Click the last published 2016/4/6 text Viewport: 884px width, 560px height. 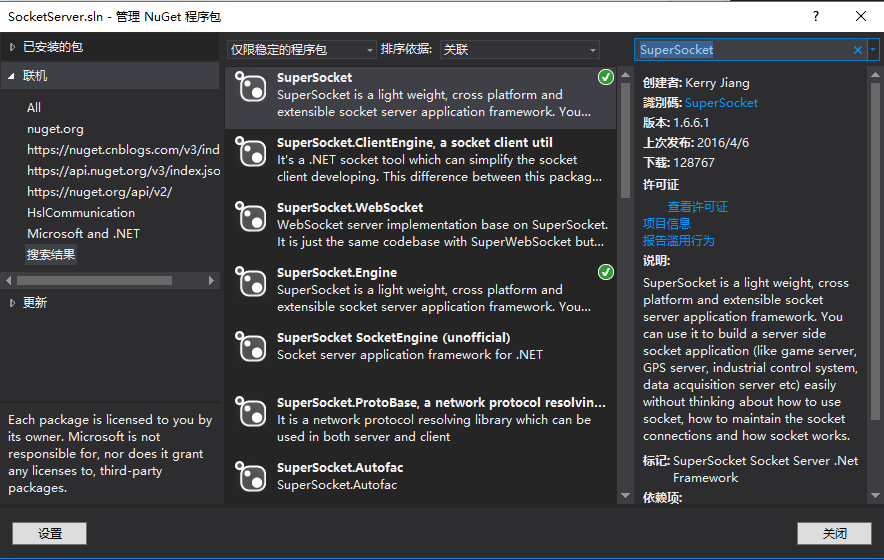(723, 143)
